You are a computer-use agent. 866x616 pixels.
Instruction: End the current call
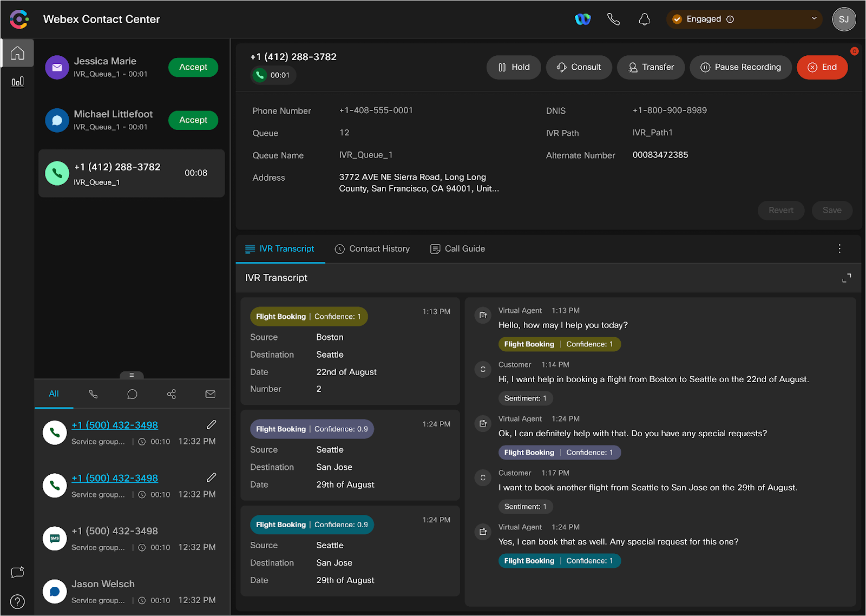822,67
